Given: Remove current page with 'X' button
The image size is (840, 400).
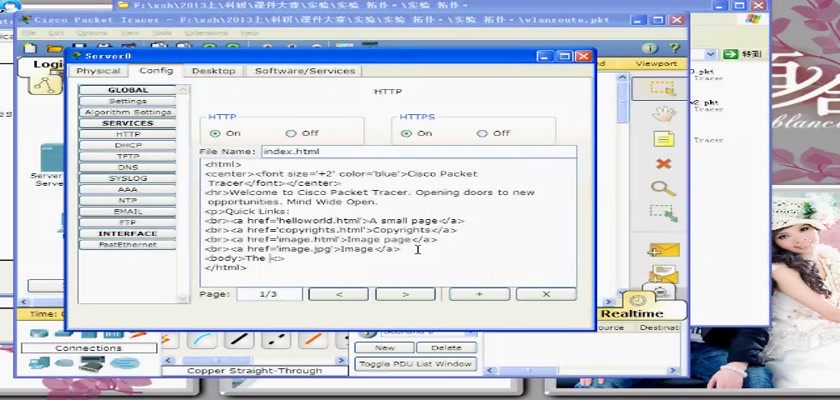Looking at the screenshot, I should [546, 294].
